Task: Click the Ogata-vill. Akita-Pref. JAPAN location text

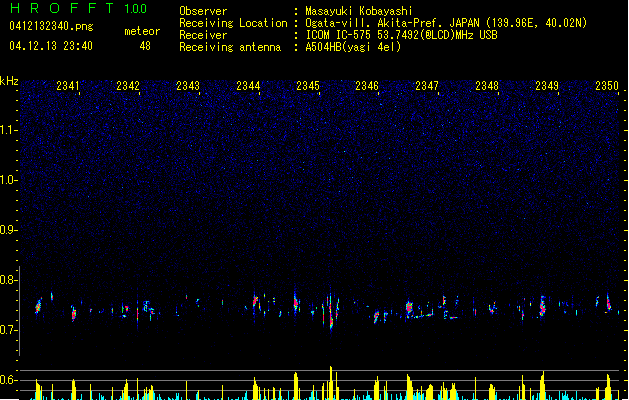Action: click(x=446, y=23)
